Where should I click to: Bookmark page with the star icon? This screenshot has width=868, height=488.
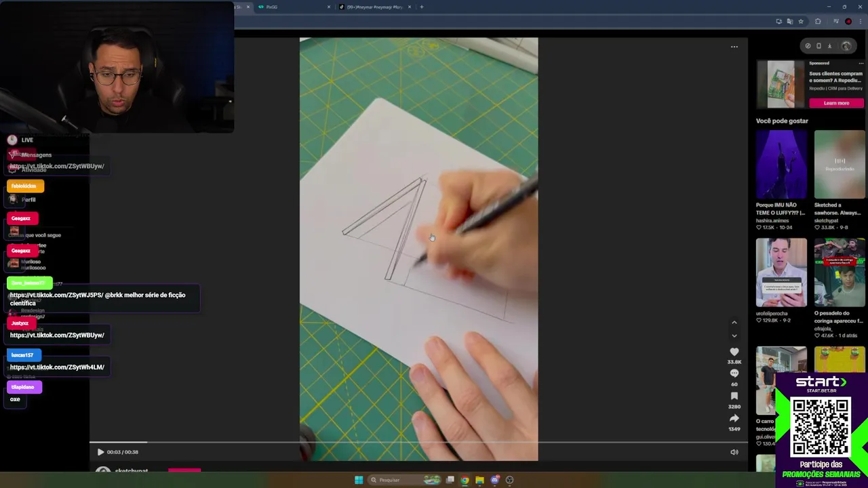(x=801, y=22)
